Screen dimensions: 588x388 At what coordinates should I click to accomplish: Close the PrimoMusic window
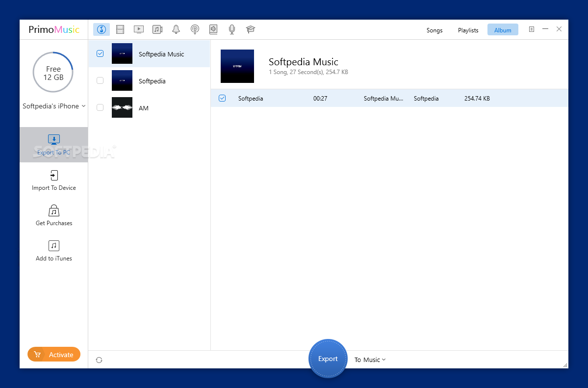(559, 29)
